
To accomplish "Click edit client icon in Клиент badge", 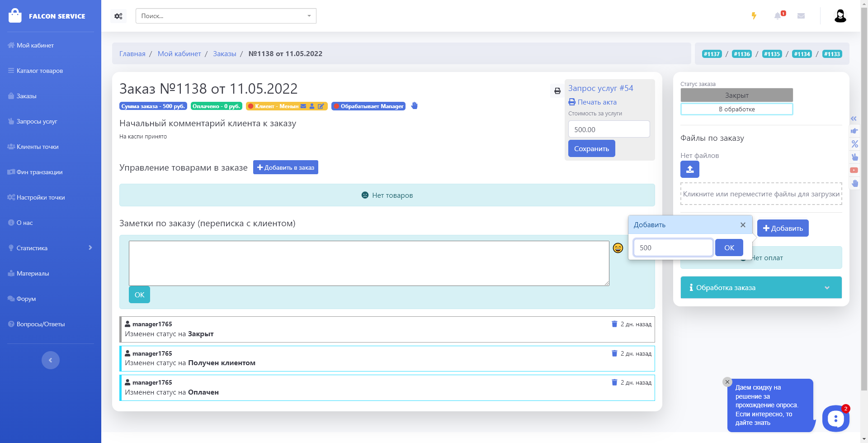I will coord(321,106).
